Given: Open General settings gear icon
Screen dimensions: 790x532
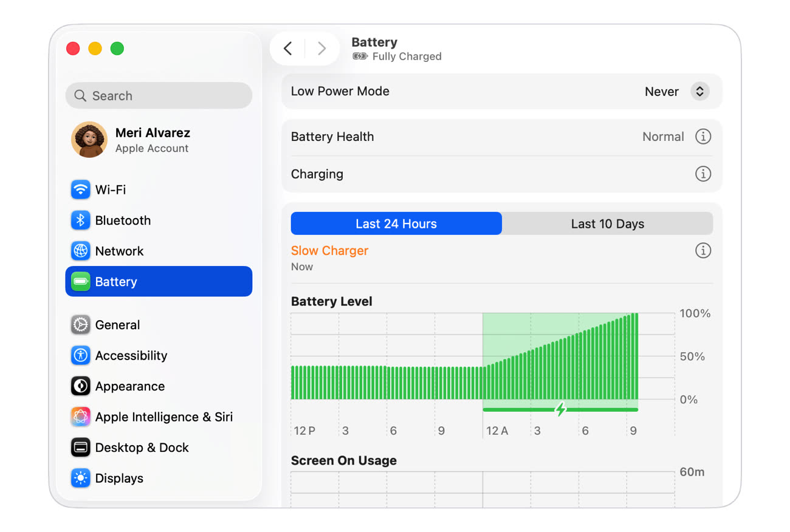Looking at the screenshot, I should (80, 325).
